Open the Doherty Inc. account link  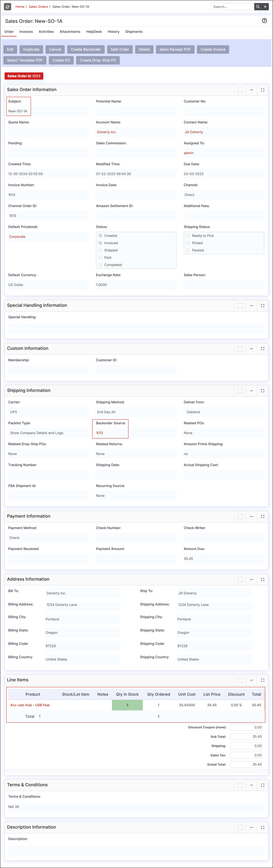[x=107, y=132]
